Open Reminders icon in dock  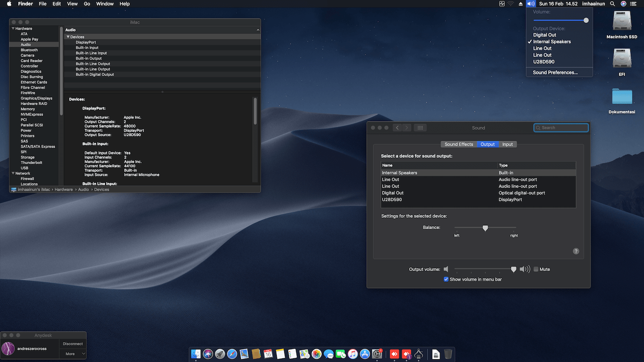point(292,354)
